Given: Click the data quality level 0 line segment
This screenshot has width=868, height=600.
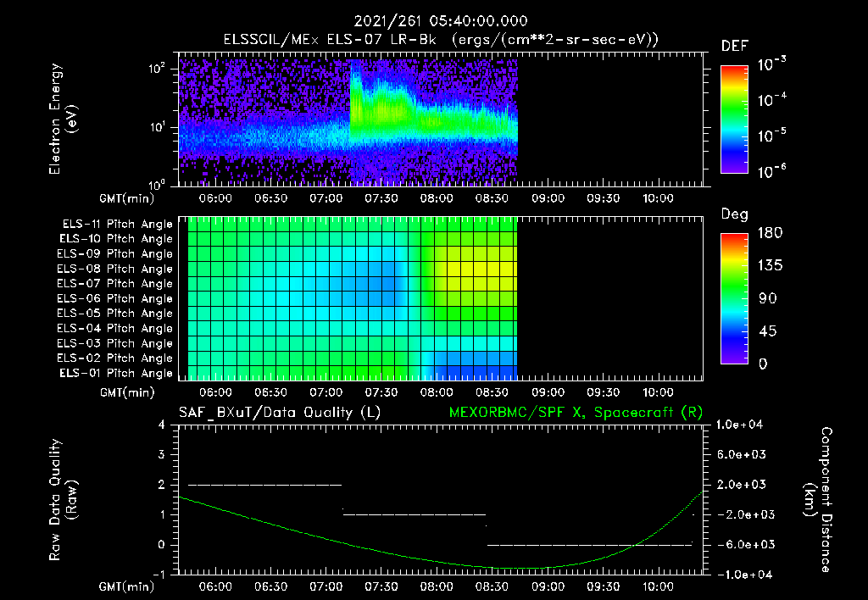Looking at the screenshot, I should 590,545.
